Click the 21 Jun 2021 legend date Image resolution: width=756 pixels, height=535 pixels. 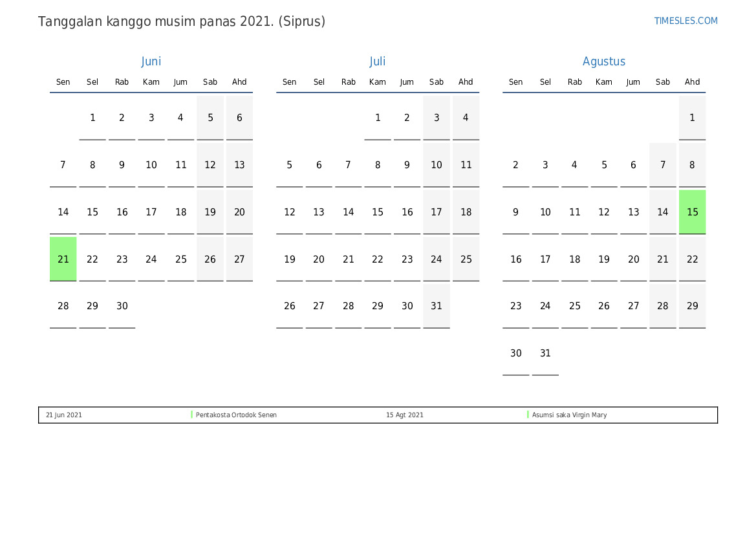tap(64, 415)
